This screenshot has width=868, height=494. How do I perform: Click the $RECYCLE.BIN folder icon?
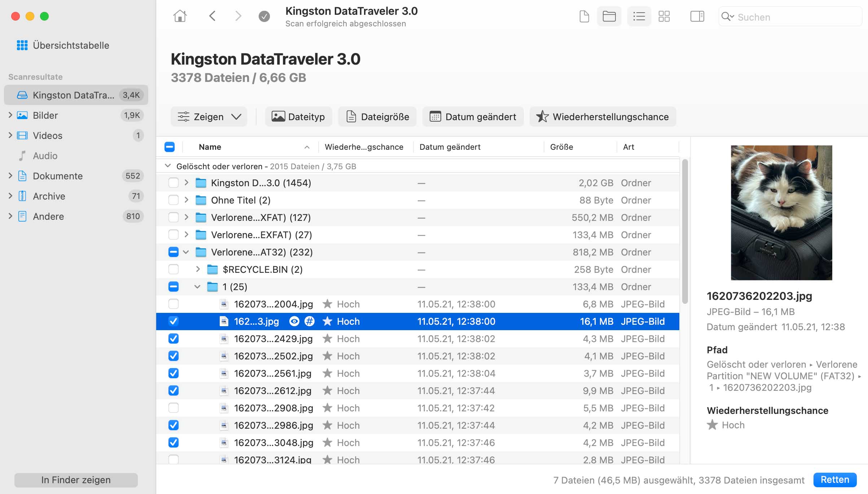[212, 270]
